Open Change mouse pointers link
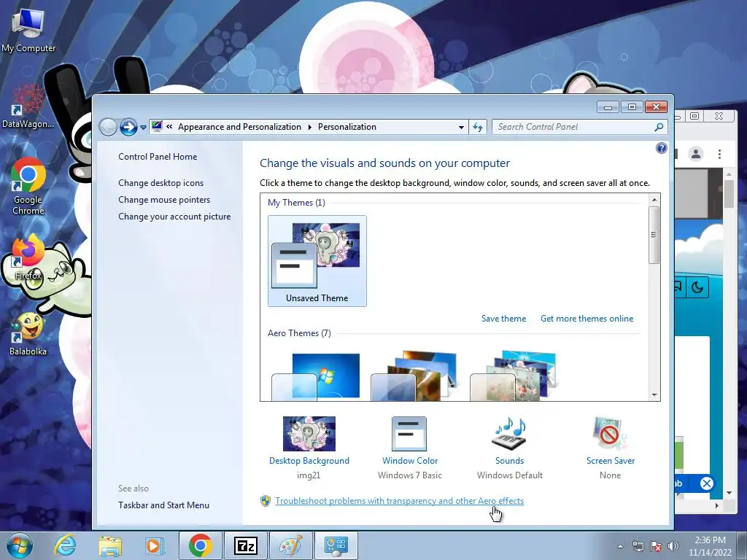This screenshot has height=560, width=747. 164,200
